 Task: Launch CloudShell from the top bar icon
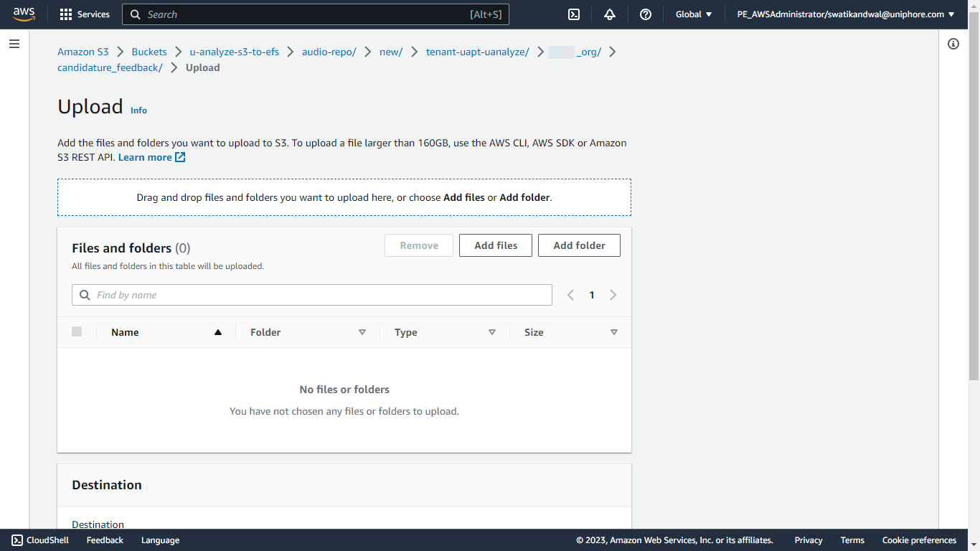574,14
